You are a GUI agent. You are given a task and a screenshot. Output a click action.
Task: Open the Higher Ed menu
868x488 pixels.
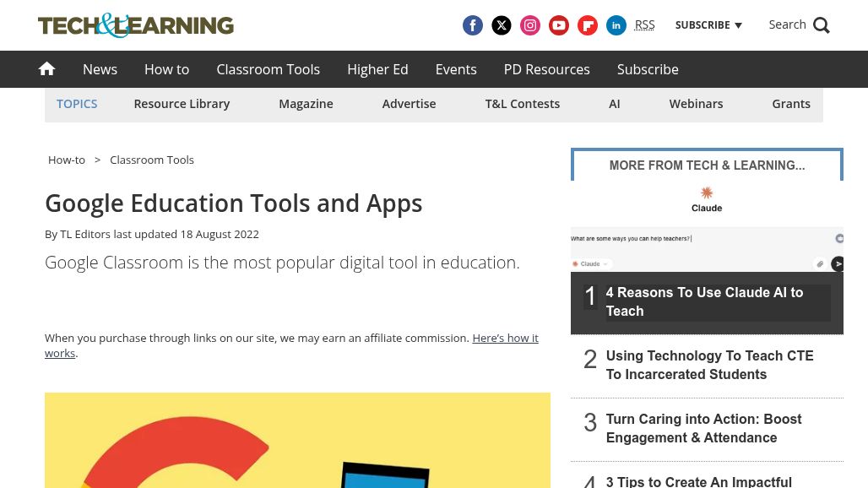click(377, 69)
